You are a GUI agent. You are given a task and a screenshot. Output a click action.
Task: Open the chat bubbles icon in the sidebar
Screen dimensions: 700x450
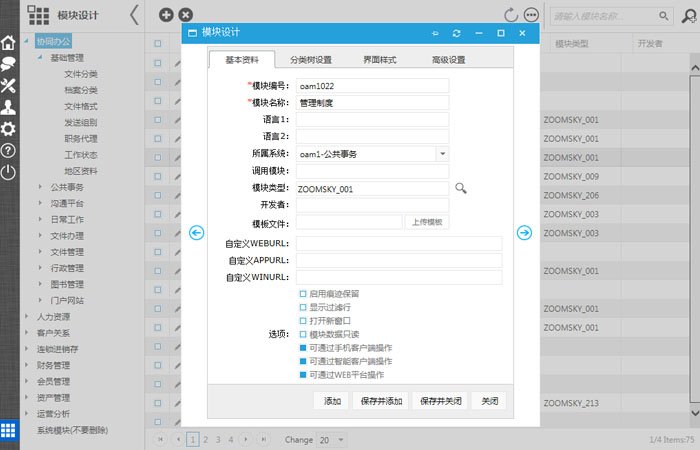click(x=8, y=64)
